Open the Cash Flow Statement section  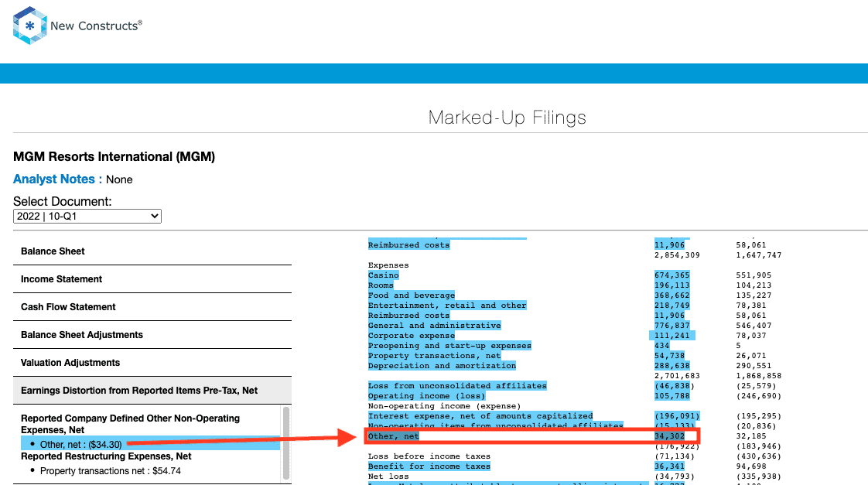click(x=152, y=307)
